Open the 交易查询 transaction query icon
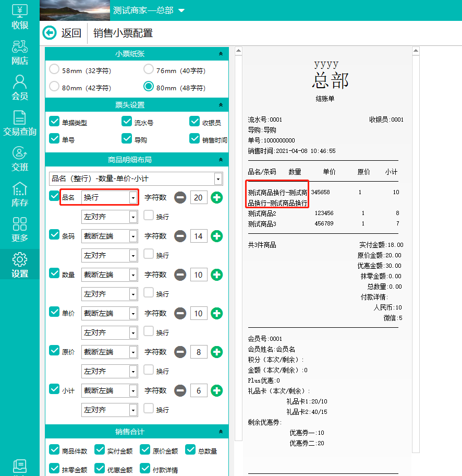The image size is (462, 476). pyautogui.click(x=20, y=123)
